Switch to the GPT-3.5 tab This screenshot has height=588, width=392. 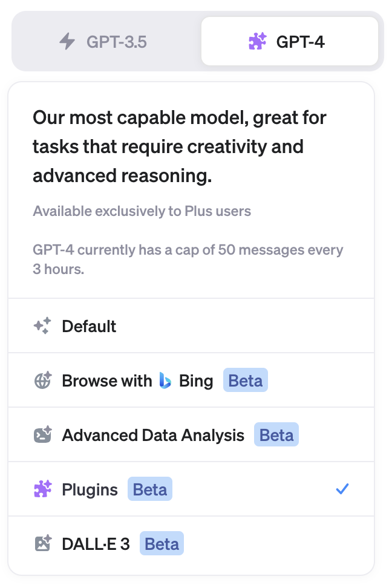pyautogui.click(x=103, y=41)
